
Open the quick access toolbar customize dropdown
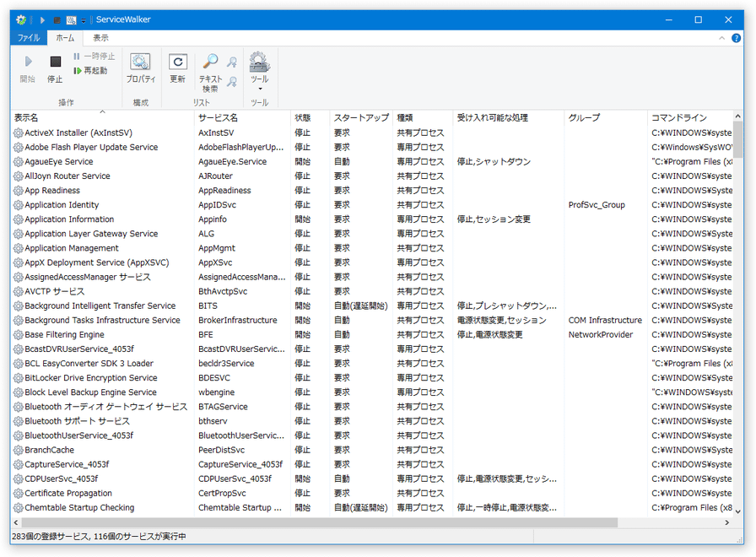click(x=84, y=20)
